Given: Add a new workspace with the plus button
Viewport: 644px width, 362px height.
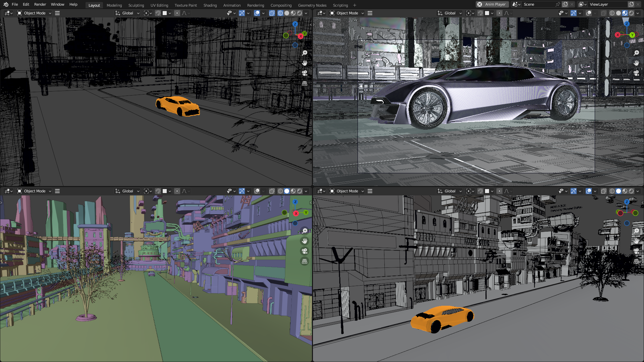Looking at the screenshot, I should click(x=355, y=5).
